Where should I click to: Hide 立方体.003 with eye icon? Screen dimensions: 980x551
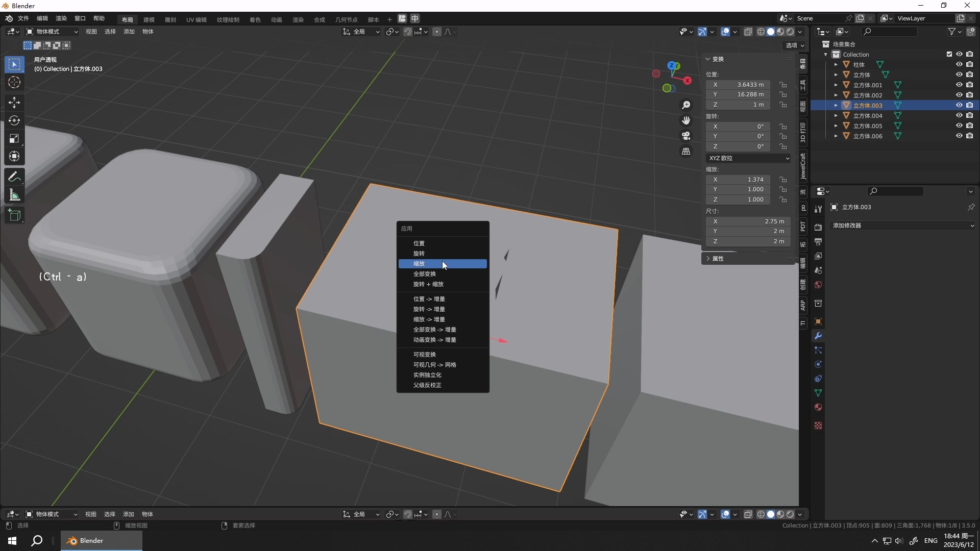pos(959,105)
